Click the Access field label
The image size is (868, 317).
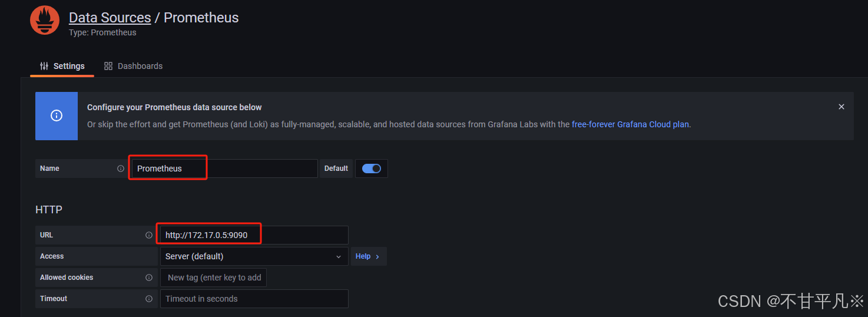click(x=52, y=256)
